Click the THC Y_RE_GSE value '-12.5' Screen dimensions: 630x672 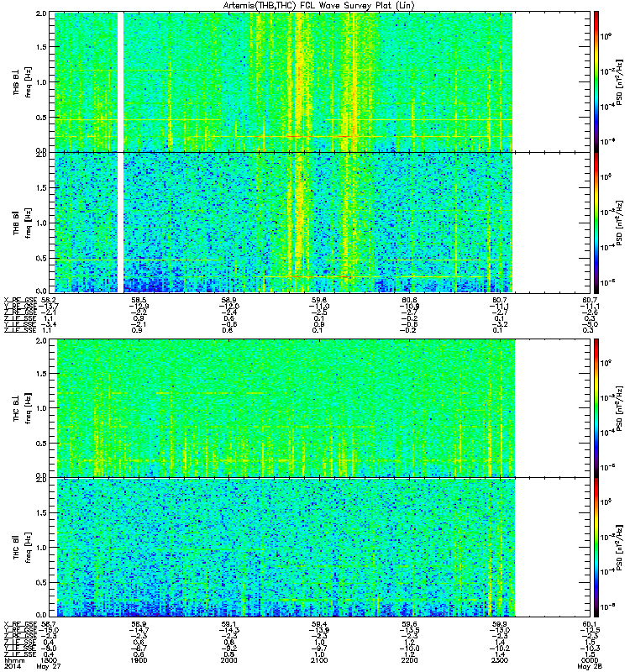(x=590, y=630)
